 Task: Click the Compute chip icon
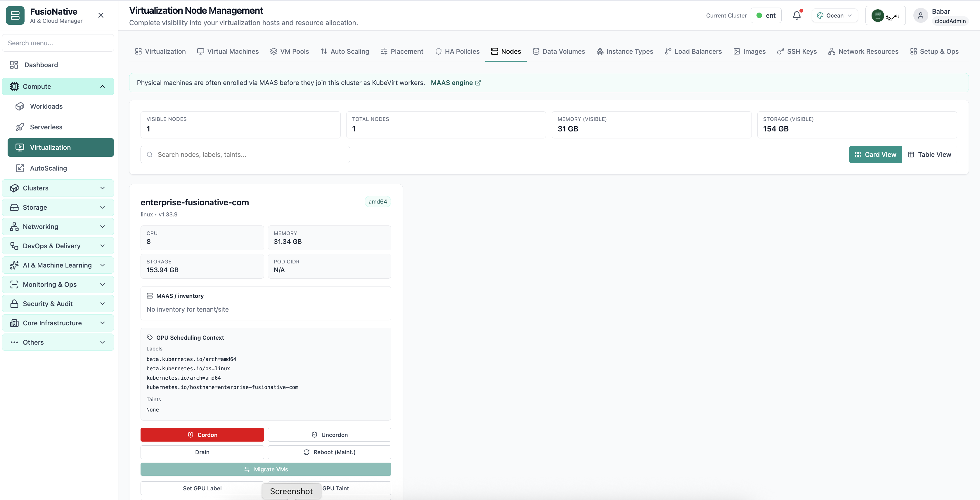click(x=14, y=86)
